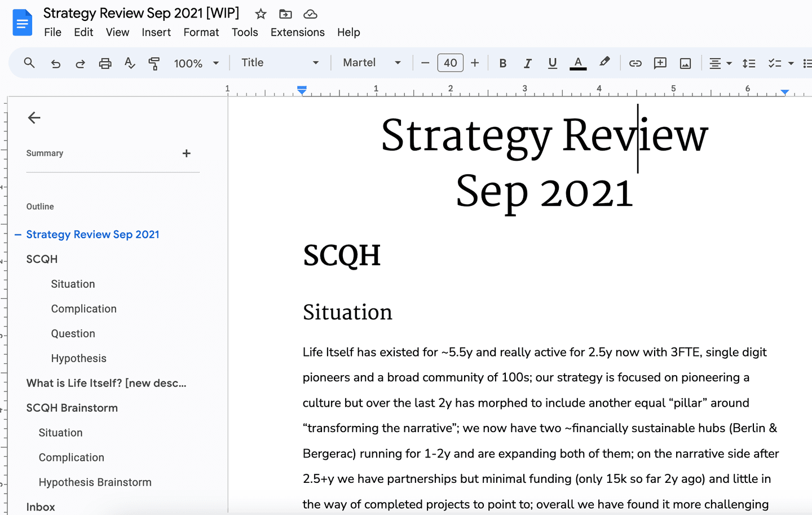Toggle underline formatting
812x515 pixels.
[x=552, y=63]
